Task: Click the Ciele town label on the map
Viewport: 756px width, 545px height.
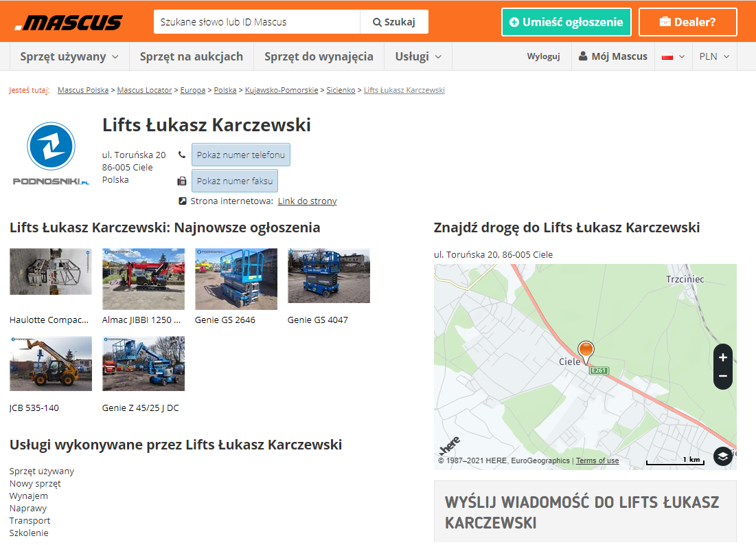Action: 569,362
